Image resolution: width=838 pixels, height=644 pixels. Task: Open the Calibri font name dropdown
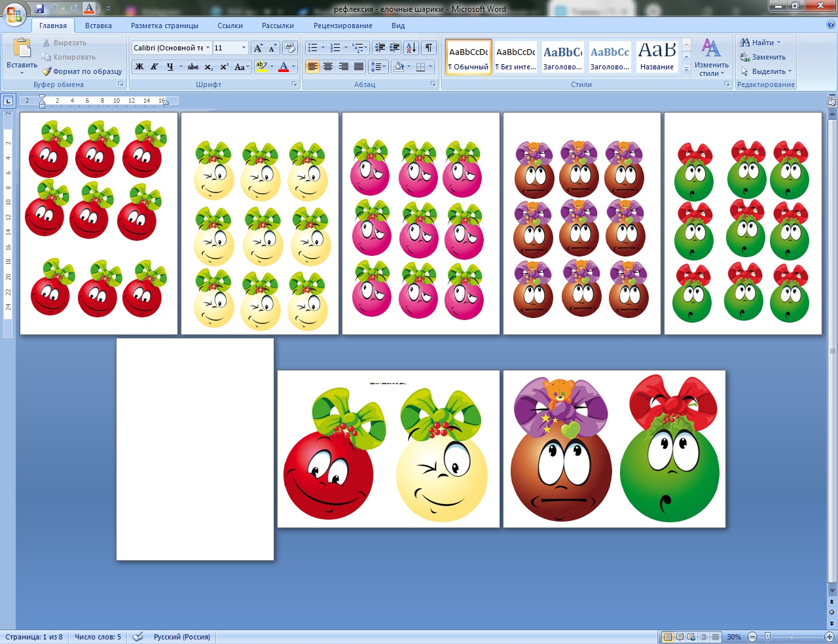(x=208, y=48)
